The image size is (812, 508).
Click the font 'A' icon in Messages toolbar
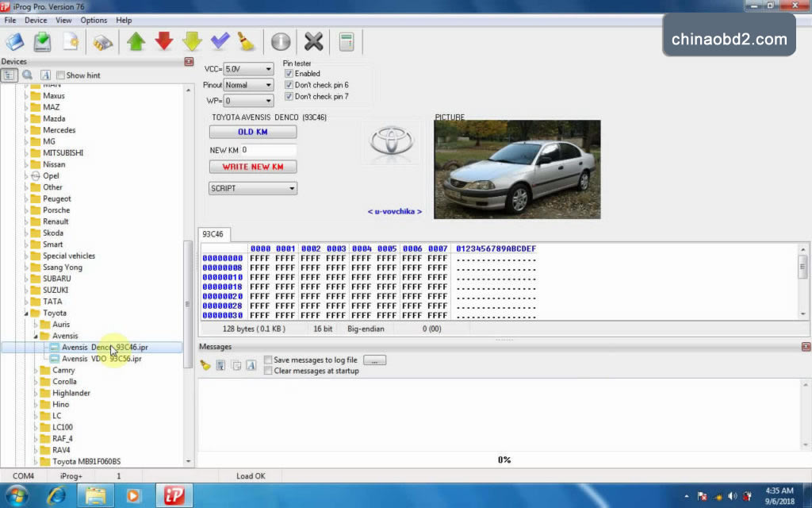[x=251, y=365]
